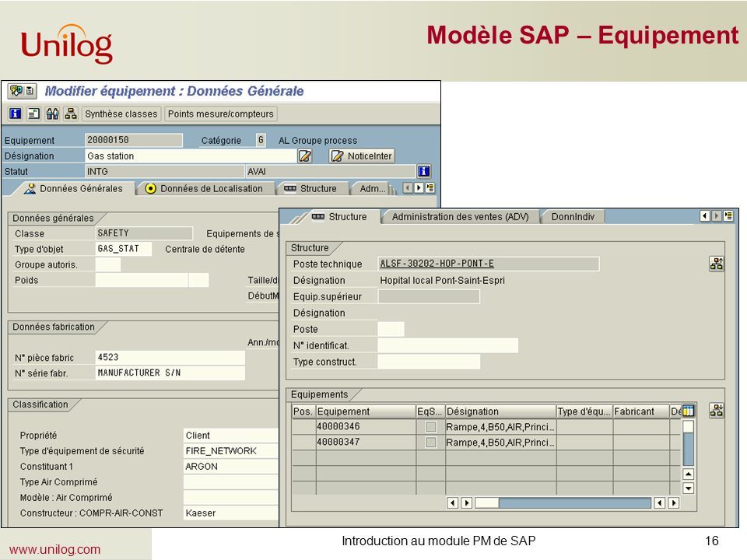This screenshot has height=560, width=747.
Task: Select equipment 40000346 cell
Action: tap(366, 427)
